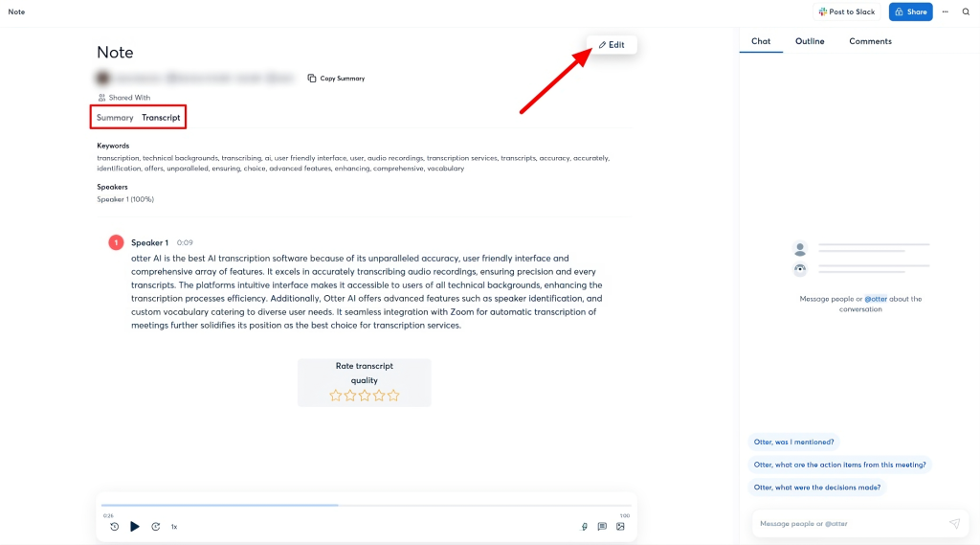The height and width of the screenshot is (545, 980).
Task: Rate transcript four stars
Action: 379,396
